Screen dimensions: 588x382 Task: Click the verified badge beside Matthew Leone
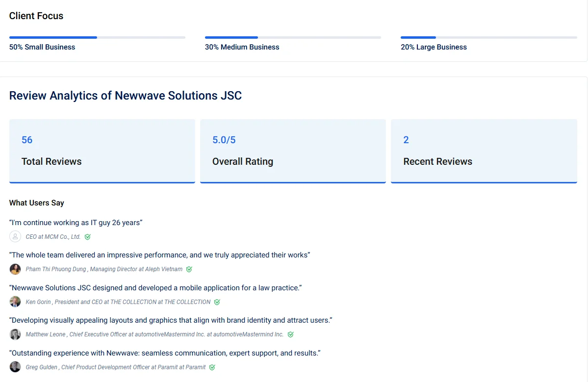pos(290,334)
